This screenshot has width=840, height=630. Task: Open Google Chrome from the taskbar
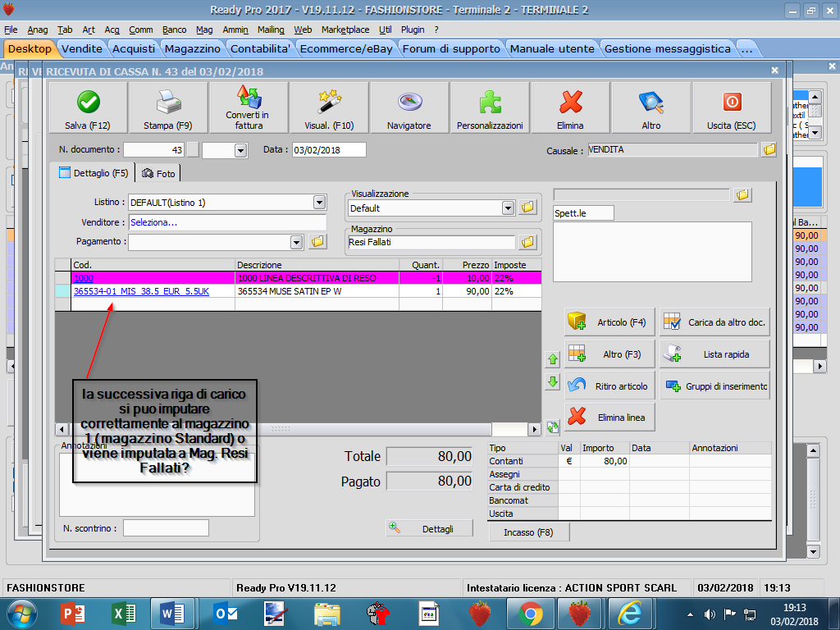click(531, 614)
